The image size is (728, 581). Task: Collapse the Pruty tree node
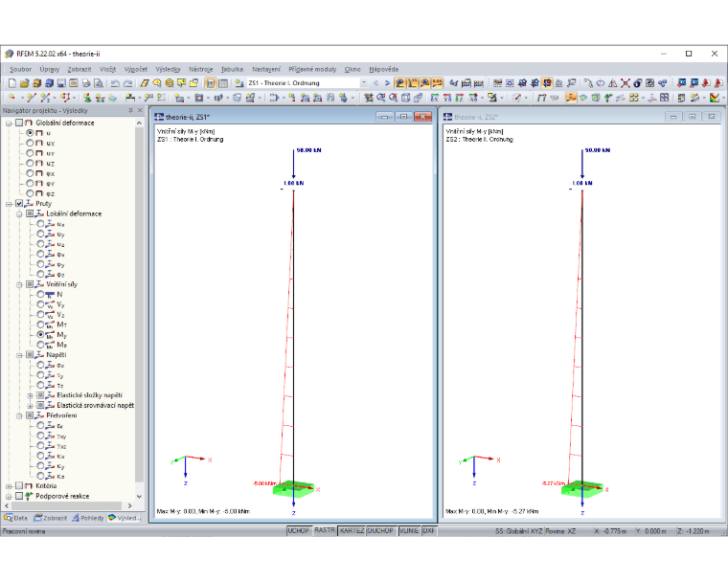[9, 204]
